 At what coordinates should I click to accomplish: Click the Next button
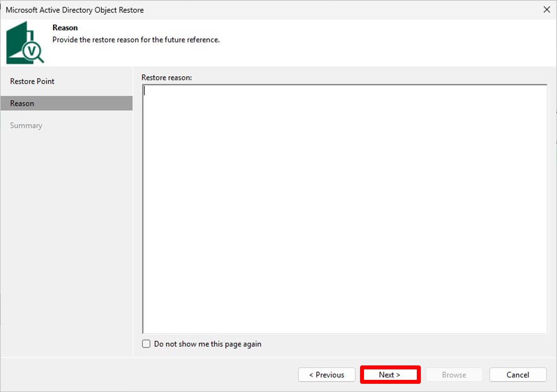tap(390, 375)
